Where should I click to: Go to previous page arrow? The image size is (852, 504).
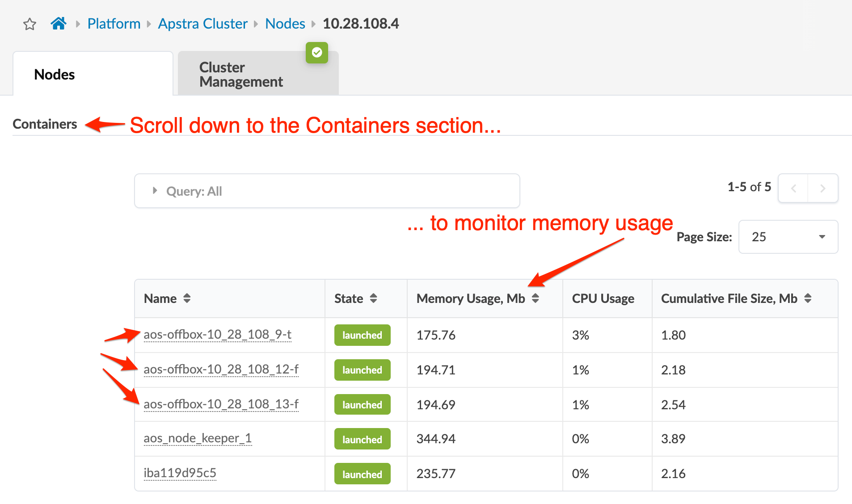793,188
